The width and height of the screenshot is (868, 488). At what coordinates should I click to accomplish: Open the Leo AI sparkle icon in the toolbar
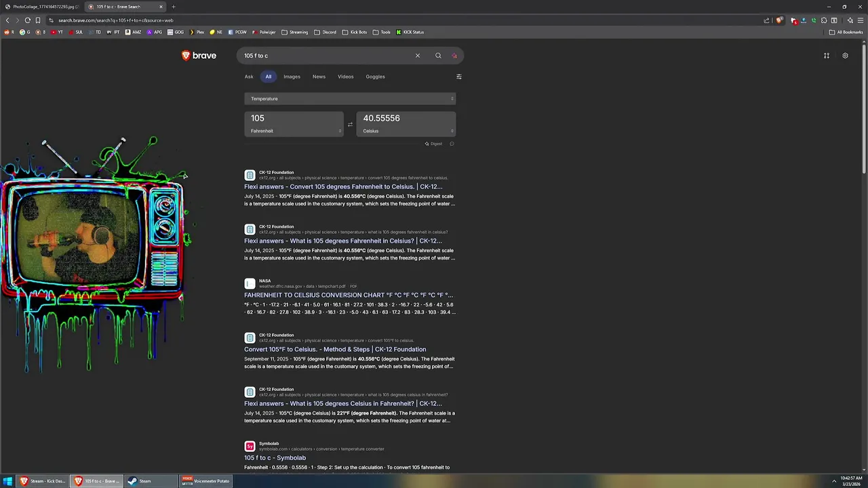pyautogui.click(x=850, y=20)
